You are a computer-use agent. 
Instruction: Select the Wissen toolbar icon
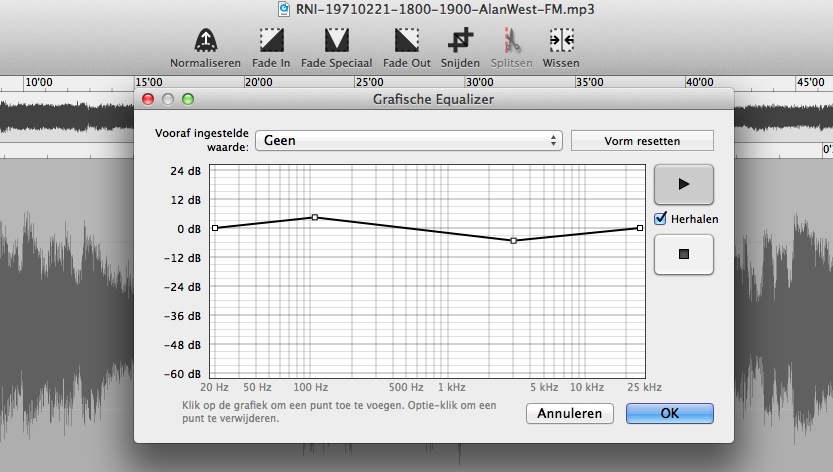tap(561, 40)
